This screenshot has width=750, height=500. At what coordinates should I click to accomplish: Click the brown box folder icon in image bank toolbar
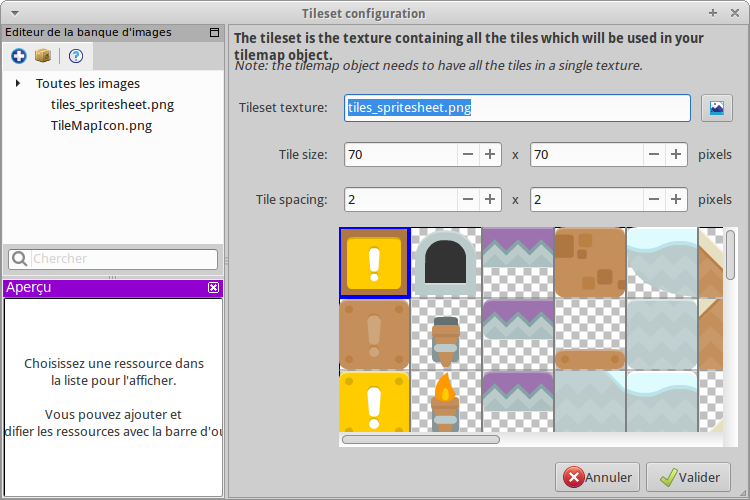(43, 56)
